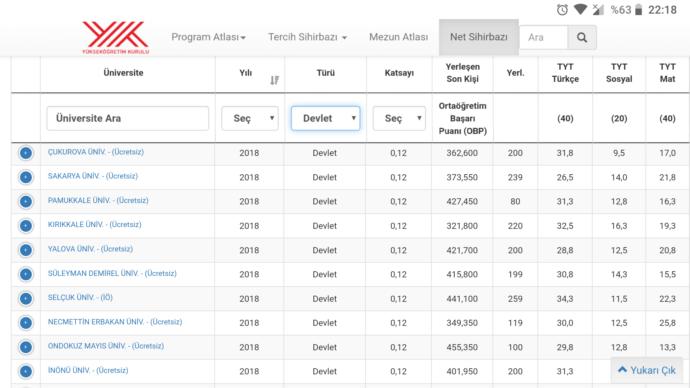Click the Katsayı column header
The width and height of the screenshot is (690, 388).
click(x=399, y=73)
